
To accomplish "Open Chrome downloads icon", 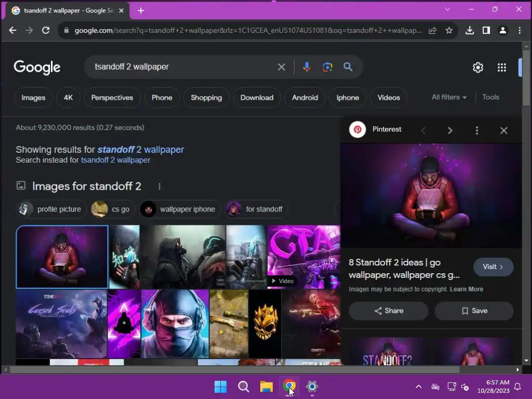I will (470, 30).
